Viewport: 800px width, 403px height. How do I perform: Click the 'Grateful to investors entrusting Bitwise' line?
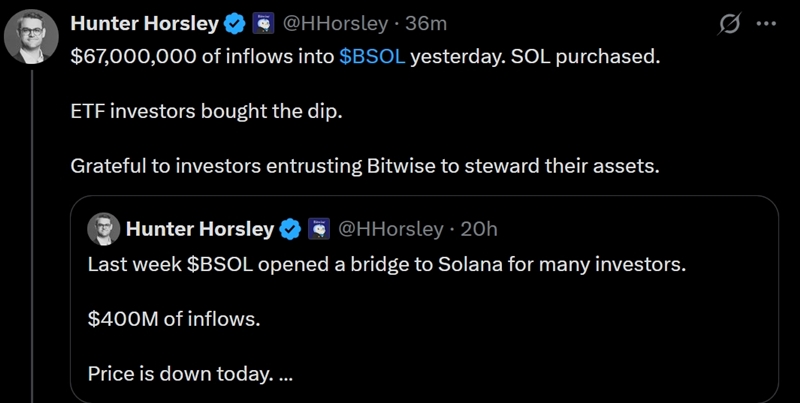click(365, 166)
